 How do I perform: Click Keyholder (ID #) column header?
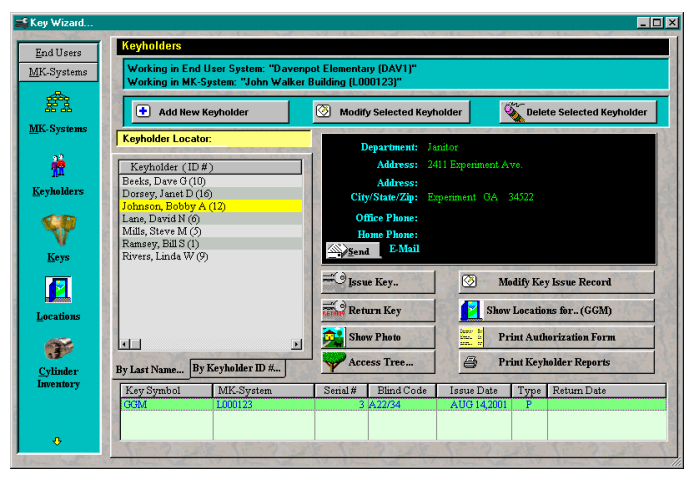click(210, 167)
